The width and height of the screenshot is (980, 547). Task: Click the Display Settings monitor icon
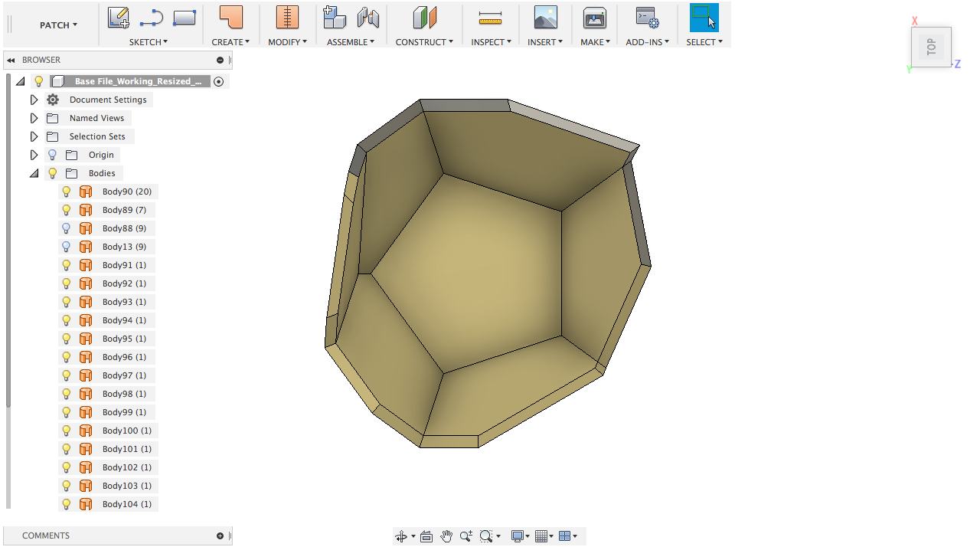tap(518, 536)
